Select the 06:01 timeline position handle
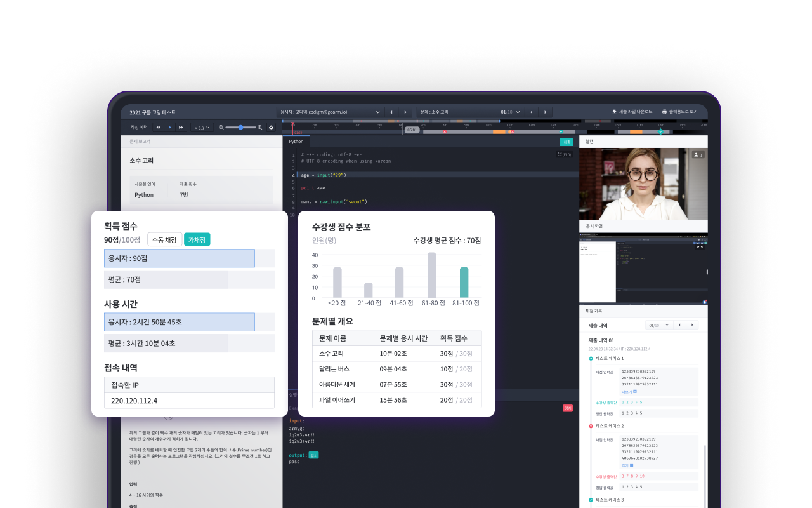 click(x=412, y=130)
